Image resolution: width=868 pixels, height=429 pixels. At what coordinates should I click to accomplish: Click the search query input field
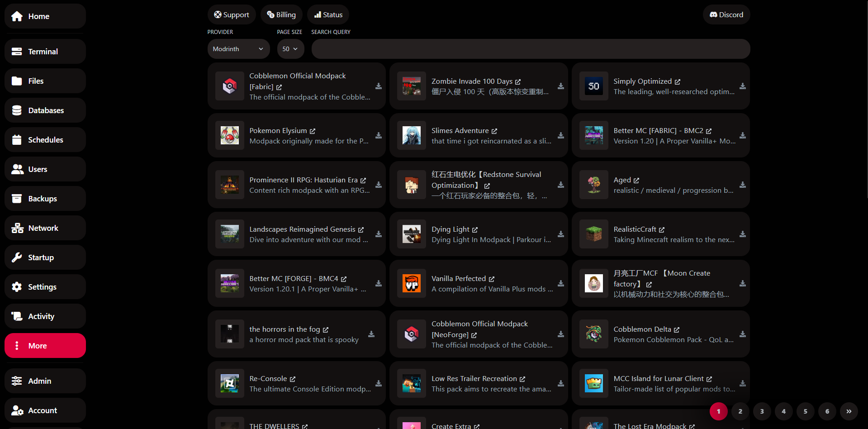pyautogui.click(x=531, y=49)
